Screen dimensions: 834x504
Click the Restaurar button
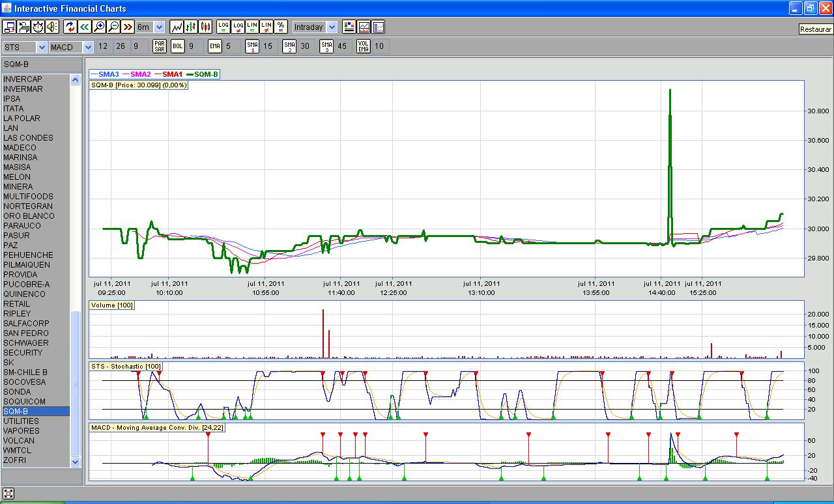pos(816,29)
